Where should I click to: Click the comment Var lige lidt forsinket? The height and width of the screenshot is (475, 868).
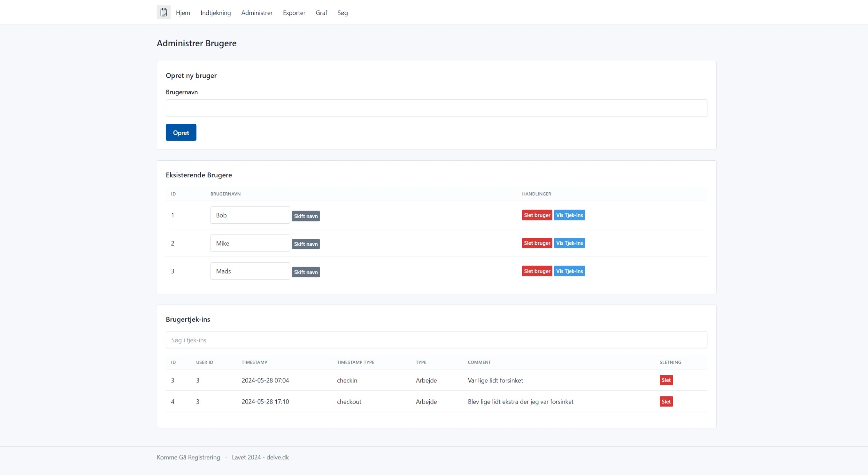(495, 380)
